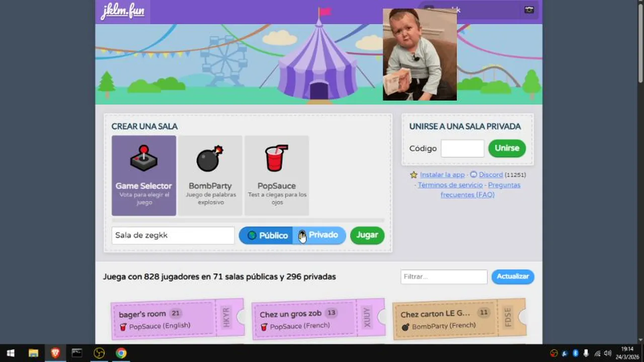
Task: Join the bager's room ticket
Action: (x=177, y=319)
